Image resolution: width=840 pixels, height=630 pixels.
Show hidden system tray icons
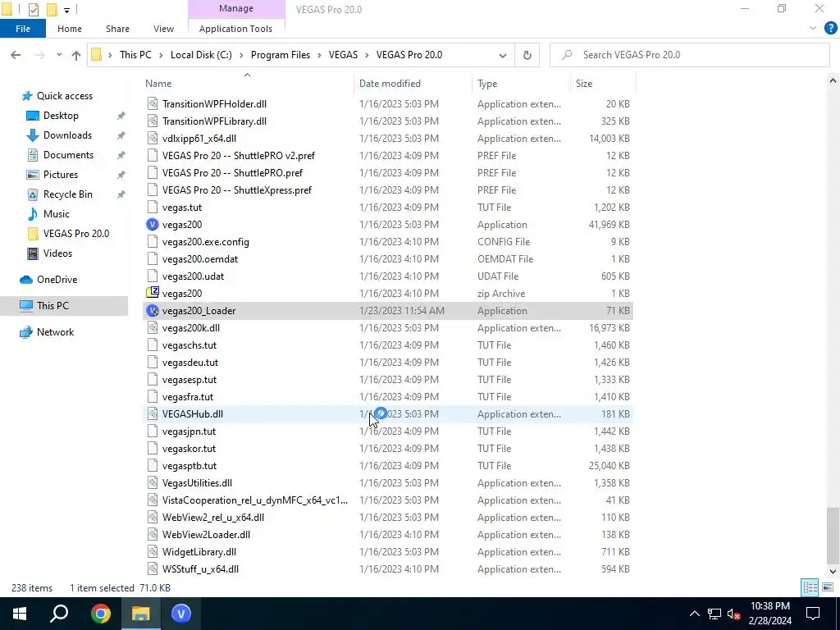pyautogui.click(x=694, y=614)
